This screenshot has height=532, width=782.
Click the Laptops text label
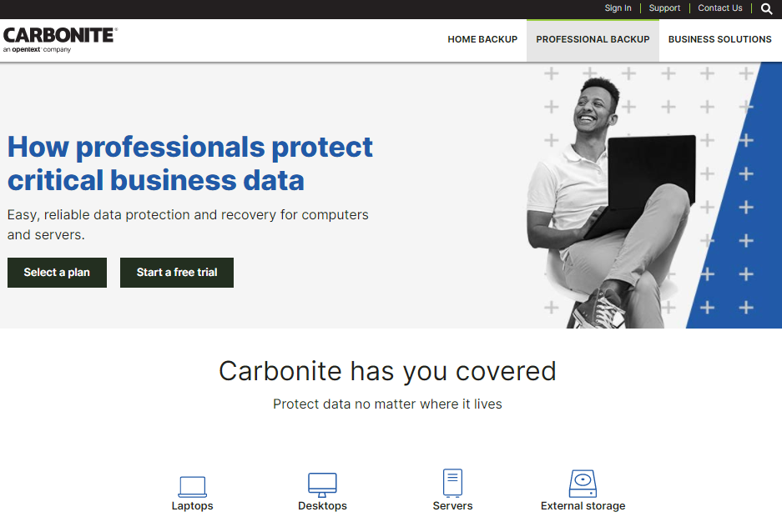pos(192,505)
